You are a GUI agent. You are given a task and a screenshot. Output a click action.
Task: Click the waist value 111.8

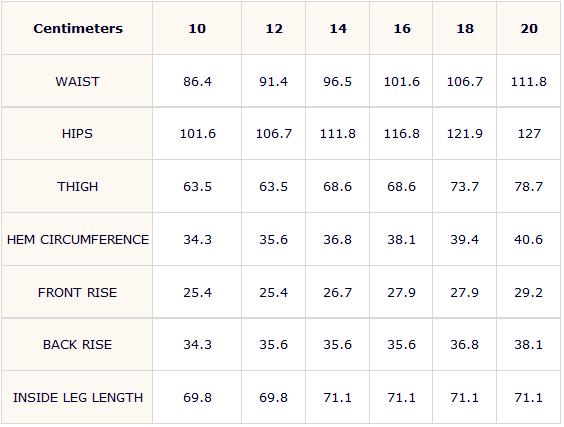pyautogui.click(x=529, y=81)
